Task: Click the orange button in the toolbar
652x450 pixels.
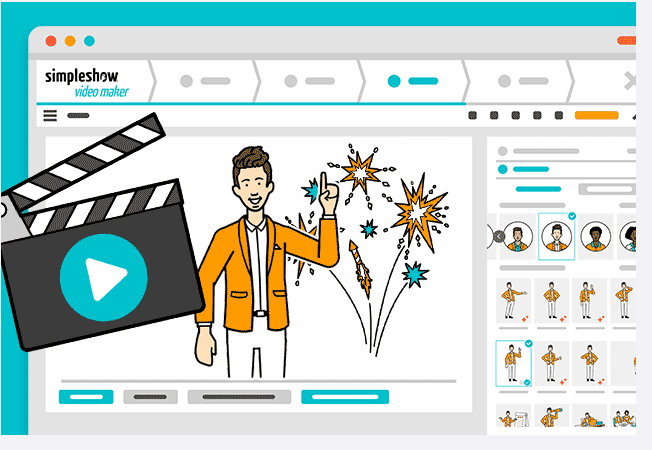Action: [596, 116]
